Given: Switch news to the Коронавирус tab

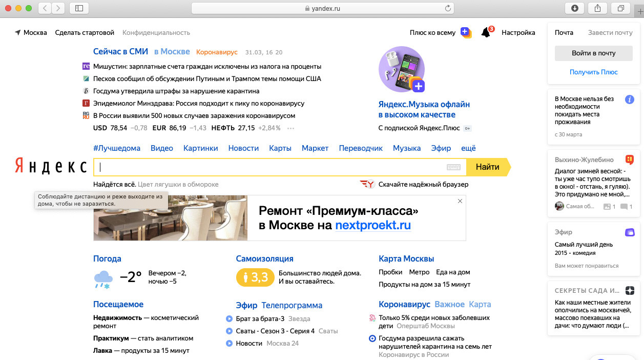Looking at the screenshot, I should (x=217, y=52).
